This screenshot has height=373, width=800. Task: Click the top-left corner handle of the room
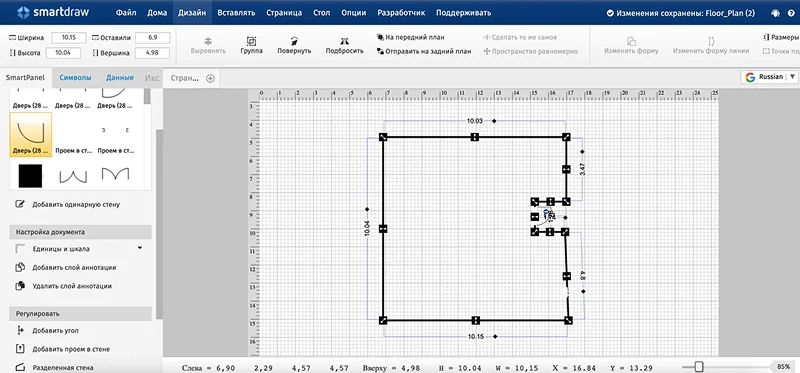click(383, 137)
